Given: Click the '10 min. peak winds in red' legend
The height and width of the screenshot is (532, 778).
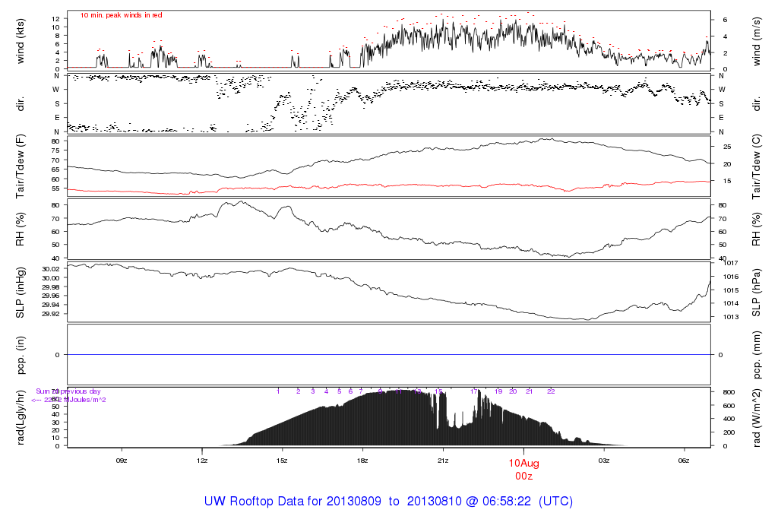Looking at the screenshot, I should 122,15.
